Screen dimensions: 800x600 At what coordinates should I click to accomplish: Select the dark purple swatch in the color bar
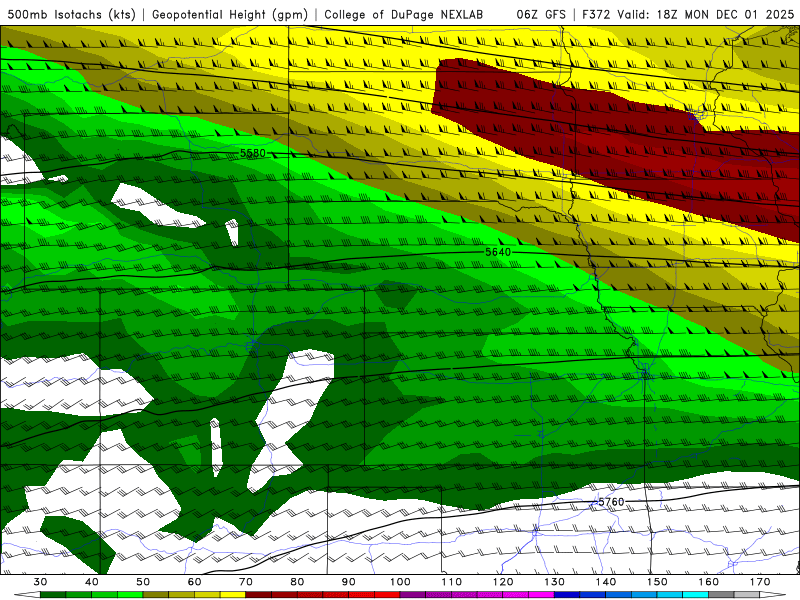[x=413, y=595]
